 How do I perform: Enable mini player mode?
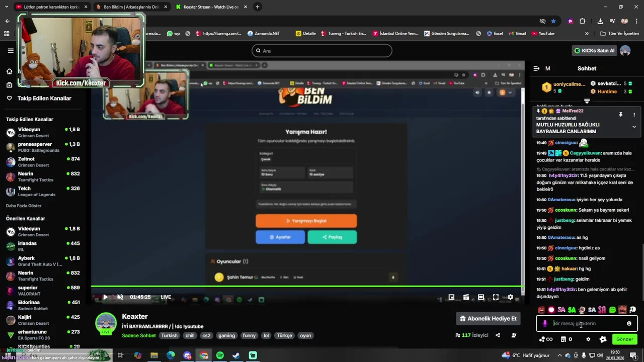click(x=451, y=297)
